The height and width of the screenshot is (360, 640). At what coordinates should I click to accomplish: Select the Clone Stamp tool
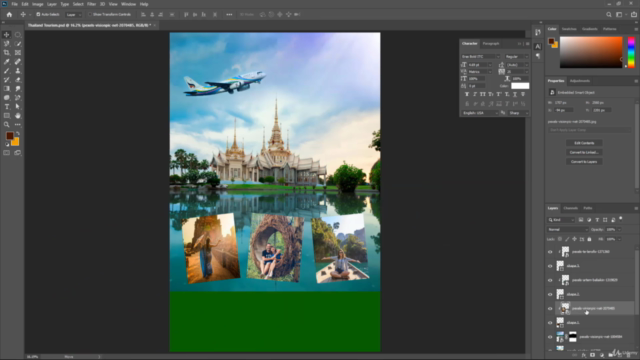point(18,71)
